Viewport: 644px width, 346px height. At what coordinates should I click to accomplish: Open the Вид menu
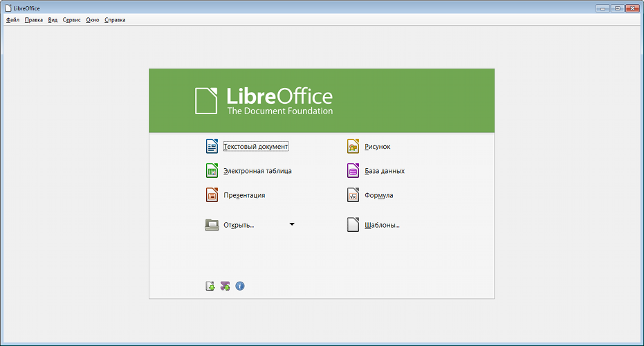tap(53, 20)
